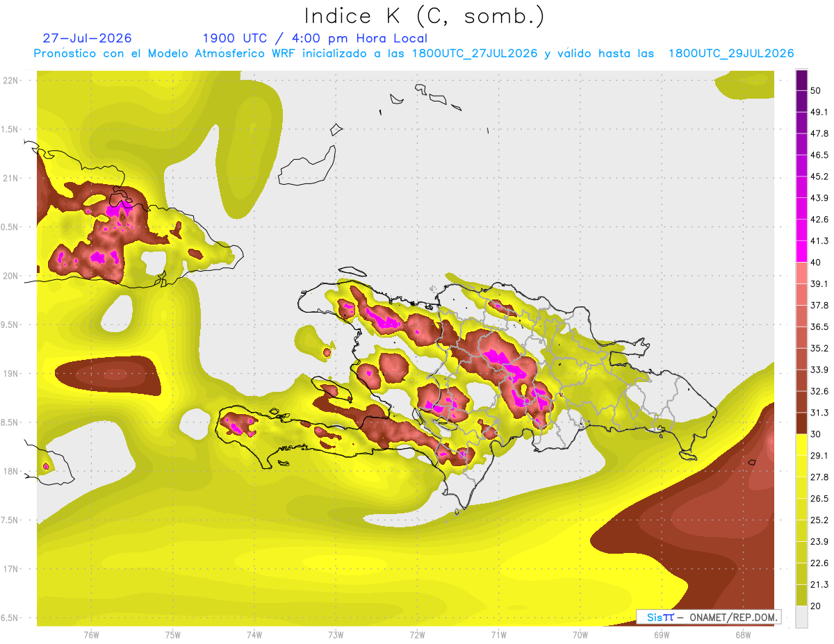Screen dimensions: 834x644
Task: Click the '71W' longitude label
Action: point(498,634)
